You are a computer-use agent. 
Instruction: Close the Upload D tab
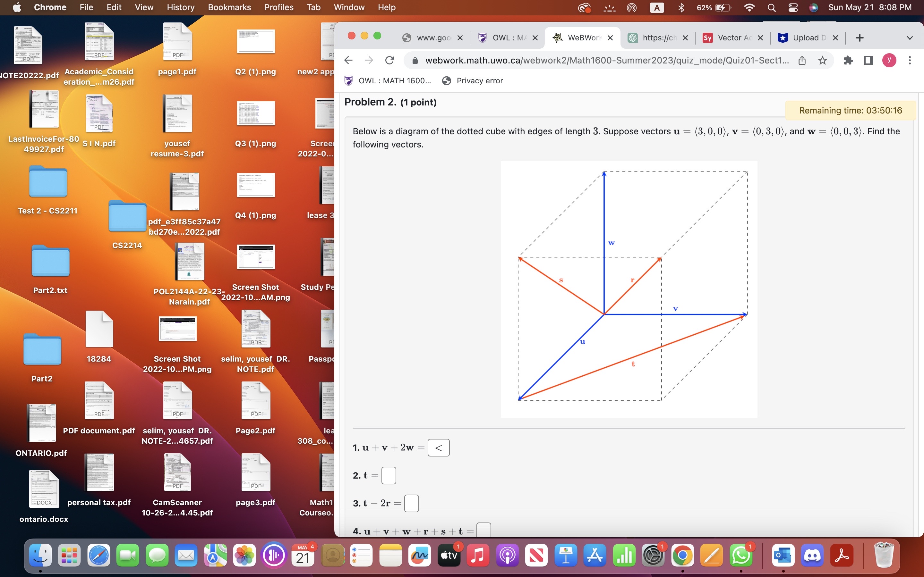[x=835, y=38]
